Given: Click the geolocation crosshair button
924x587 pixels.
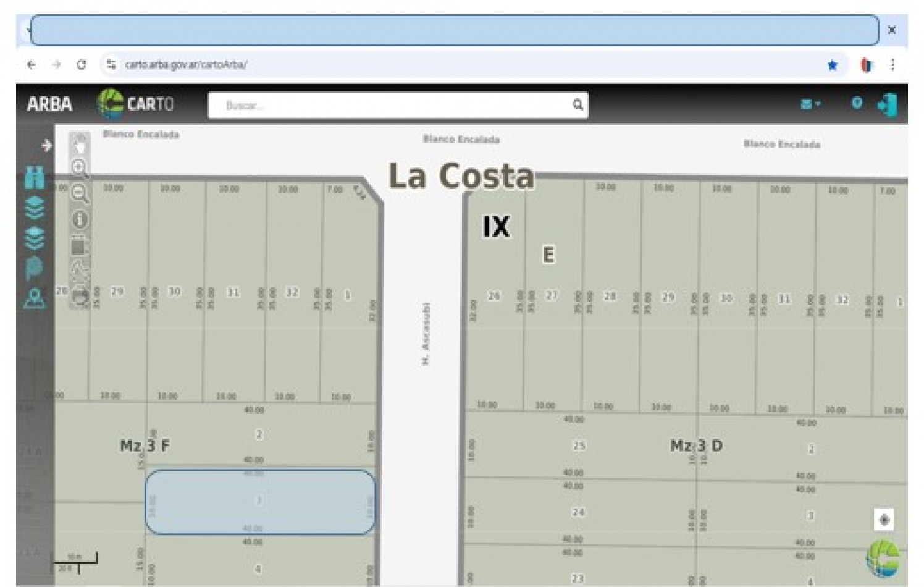Looking at the screenshot, I should pyautogui.click(x=884, y=520).
